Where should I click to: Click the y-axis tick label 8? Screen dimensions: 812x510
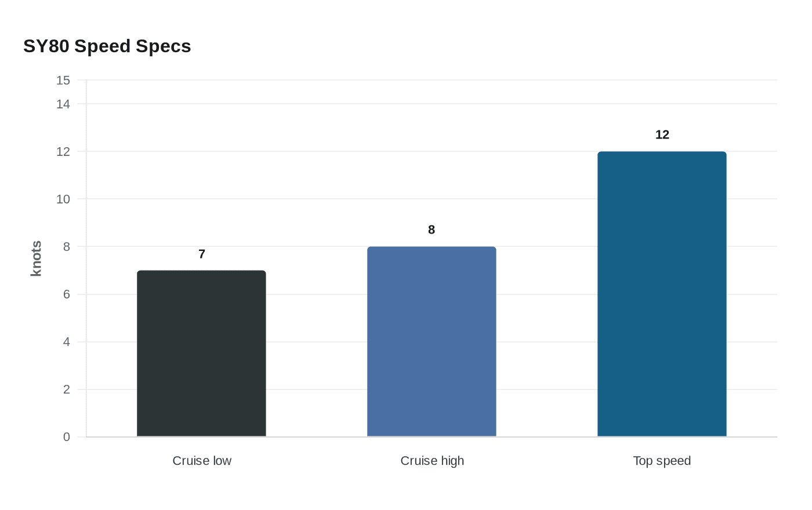(x=67, y=247)
